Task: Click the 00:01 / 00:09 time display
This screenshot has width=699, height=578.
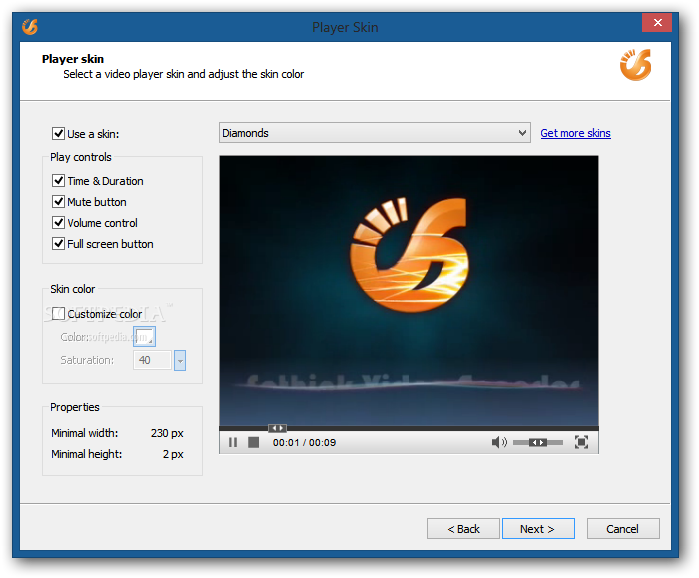Action: pos(304,443)
